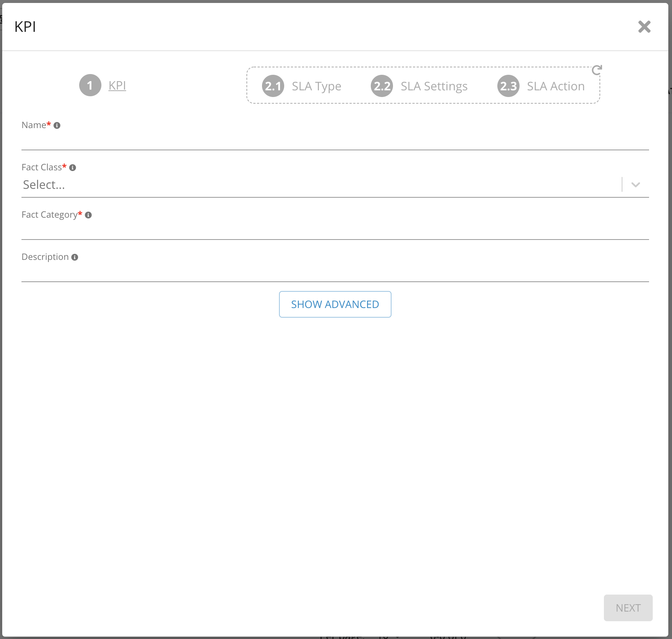This screenshot has width=672, height=639.
Task: Click the NEXT button
Action: (628, 608)
